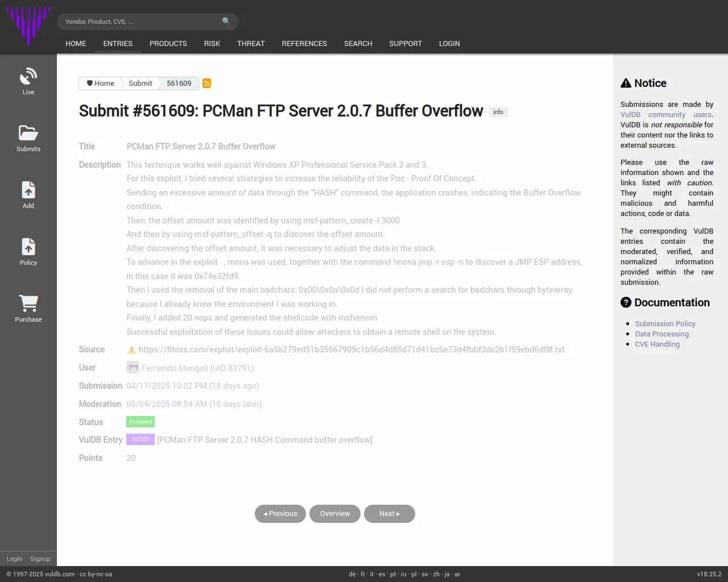
Task: Open vuldb.com footer link
Action: coord(60,574)
